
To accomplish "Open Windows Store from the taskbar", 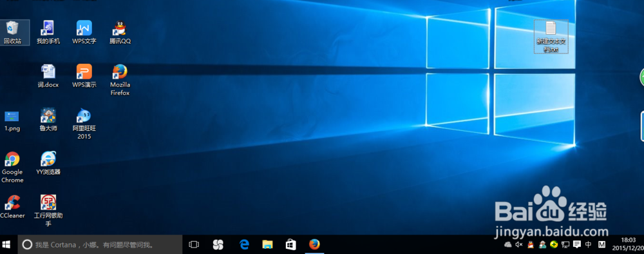I will pos(291,244).
